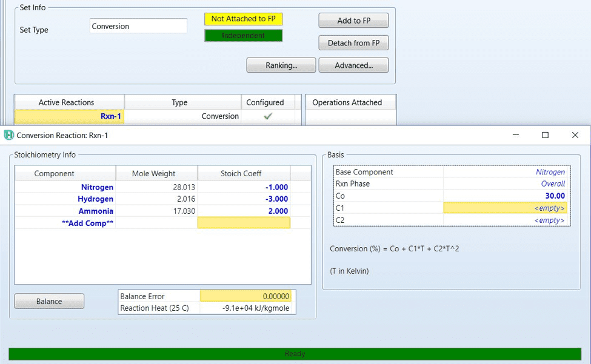Click the Conversion type cell for Rxn-1
The height and width of the screenshot is (364, 591).
pos(183,116)
